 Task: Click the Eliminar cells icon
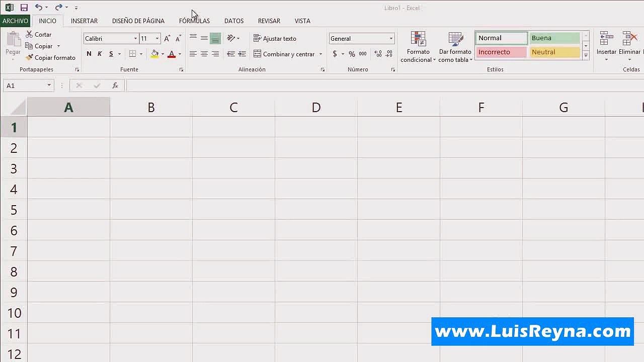coord(629,39)
